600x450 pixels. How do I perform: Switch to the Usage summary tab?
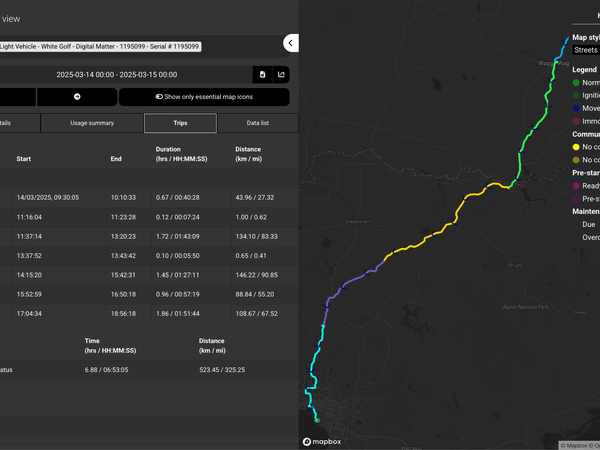tap(92, 123)
